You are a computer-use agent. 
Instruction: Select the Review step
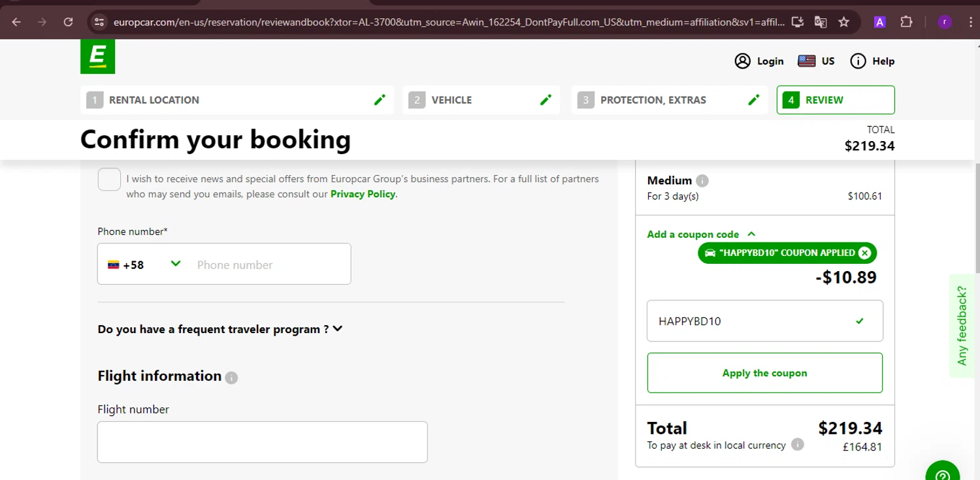click(836, 100)
